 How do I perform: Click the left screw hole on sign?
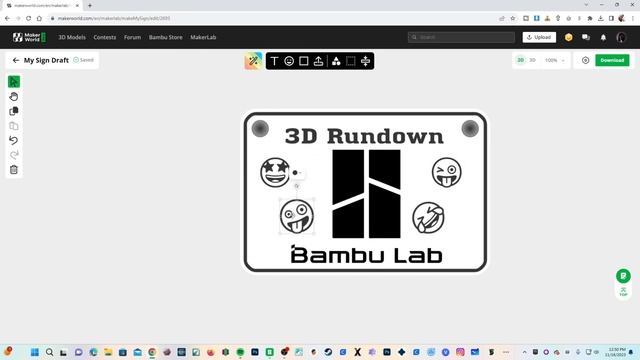260,129
